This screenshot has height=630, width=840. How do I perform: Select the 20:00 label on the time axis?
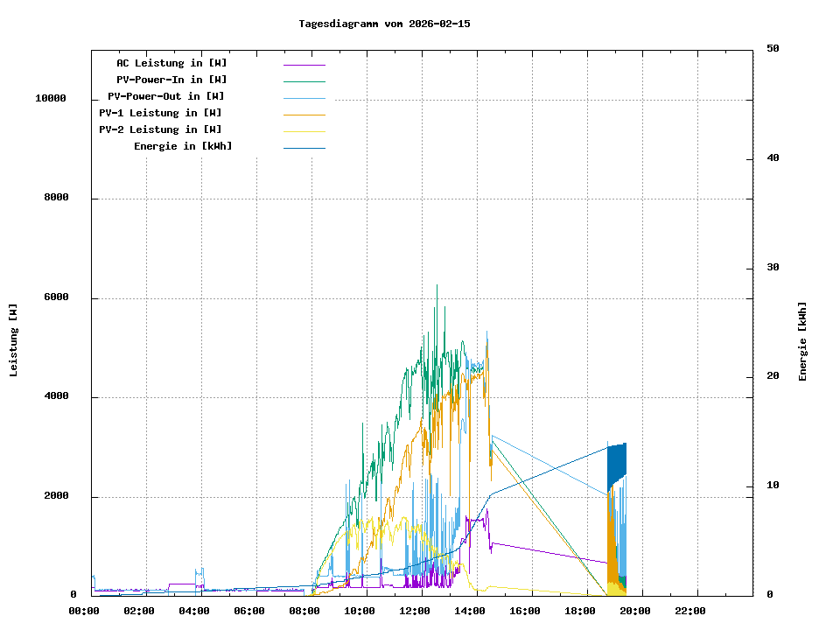pos(635,611)
